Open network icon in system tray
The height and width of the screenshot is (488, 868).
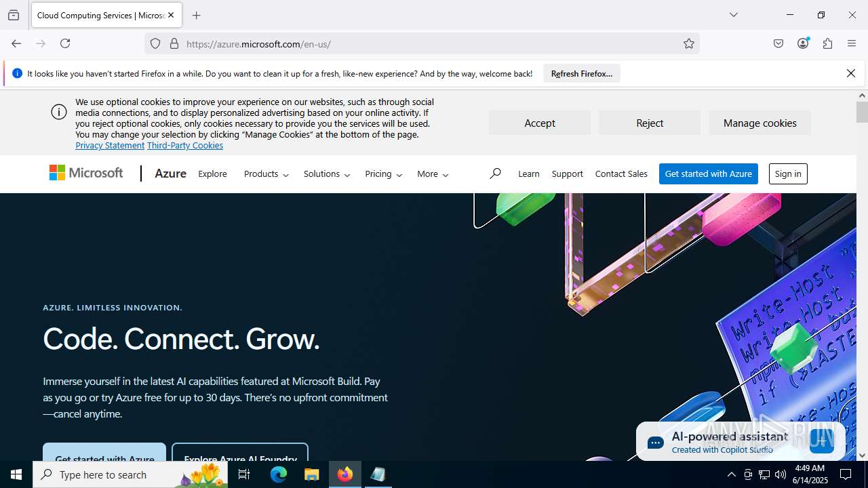click(764, 474)
